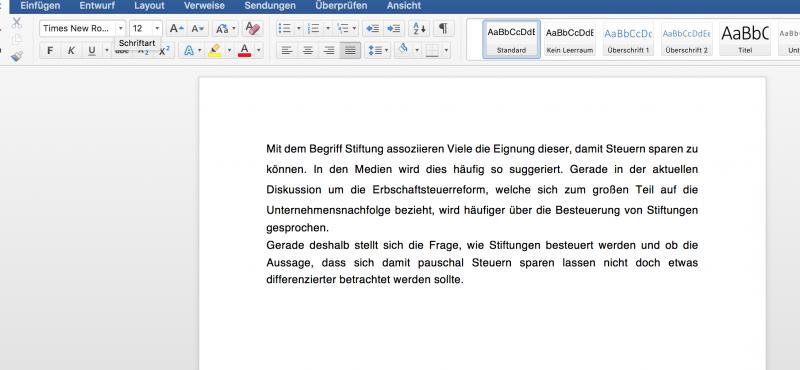The height and width of the screenshot is (370, 800).
Task: Apply the red font color swatch
Action: [245, 51]
